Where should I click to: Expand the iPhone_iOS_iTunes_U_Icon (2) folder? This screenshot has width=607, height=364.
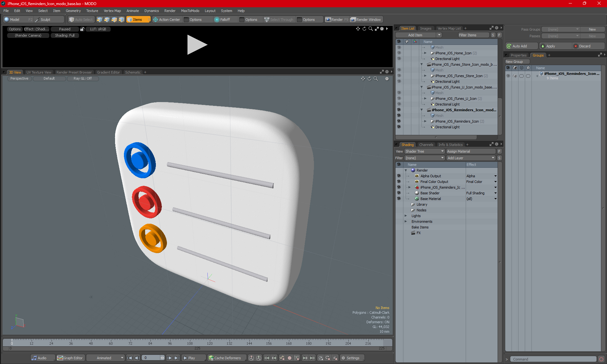pos(425,99)
